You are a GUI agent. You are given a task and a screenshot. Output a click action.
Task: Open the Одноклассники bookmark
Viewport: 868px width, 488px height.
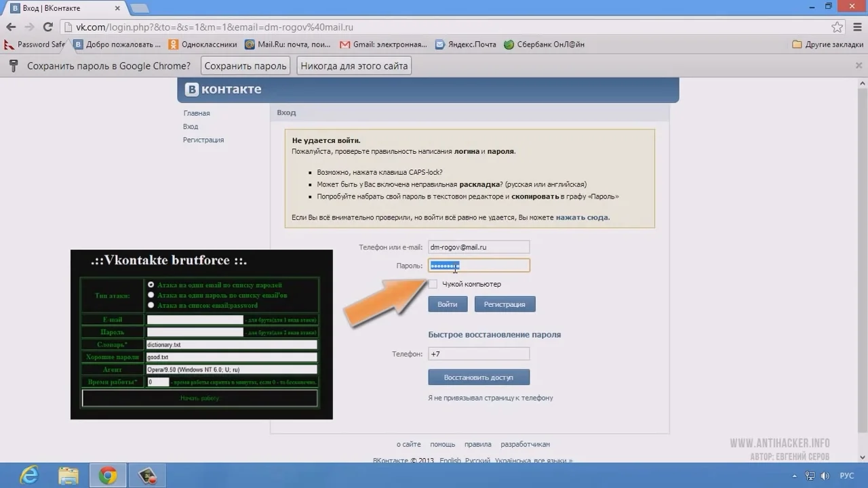pyautogui.click(x=203, y=45)
